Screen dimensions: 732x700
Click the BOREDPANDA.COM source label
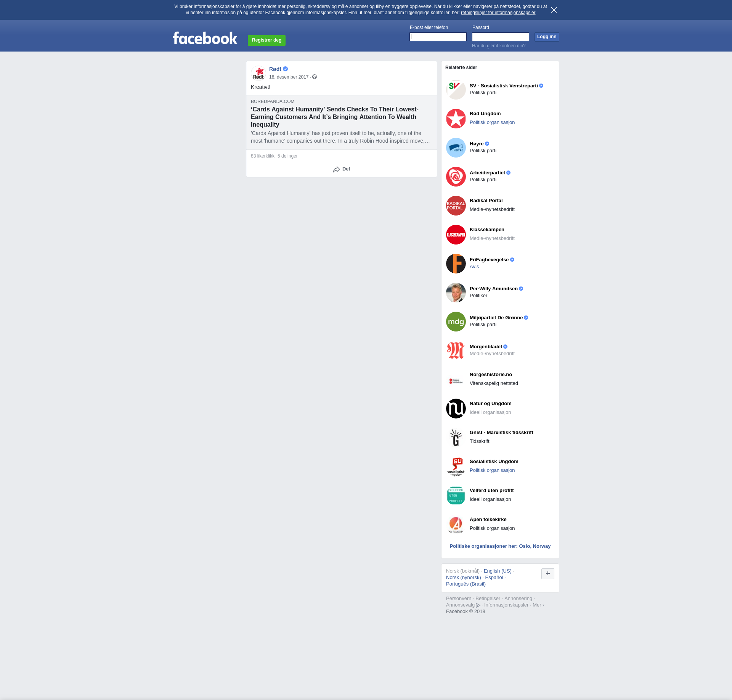273,101
